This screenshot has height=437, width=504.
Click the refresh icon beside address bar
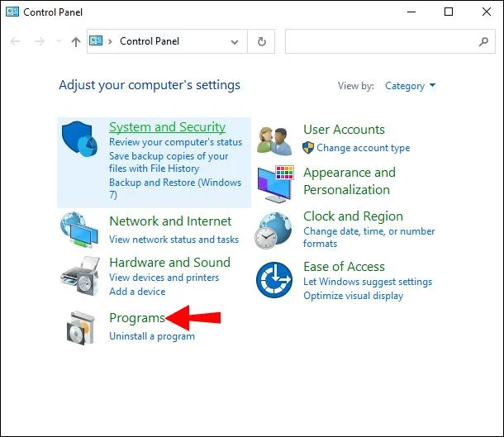pyautogui.click(x=262, y=41)
